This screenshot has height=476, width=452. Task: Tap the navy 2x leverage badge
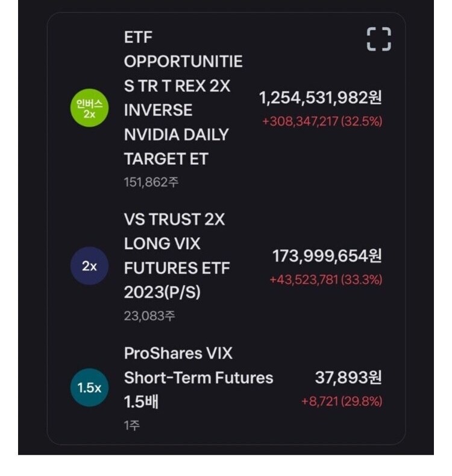(89, 266)
